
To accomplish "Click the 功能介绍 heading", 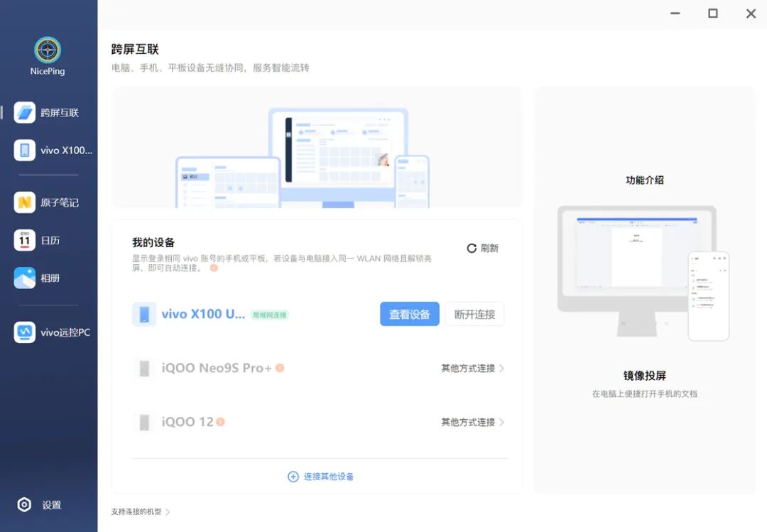I will [x=645, y=180].
